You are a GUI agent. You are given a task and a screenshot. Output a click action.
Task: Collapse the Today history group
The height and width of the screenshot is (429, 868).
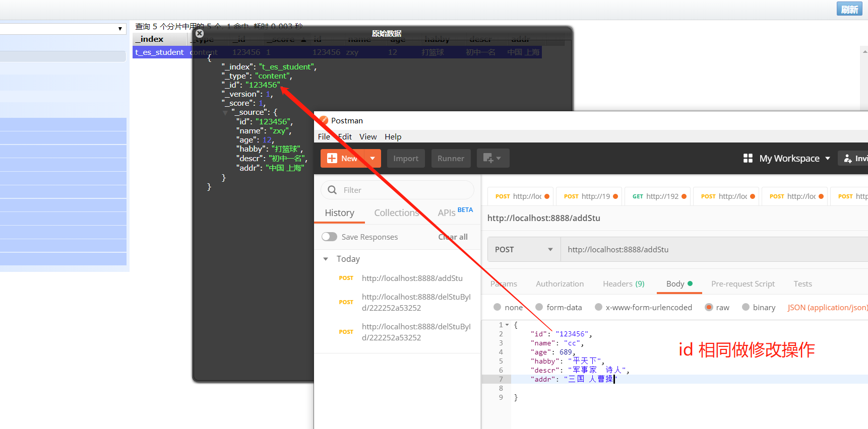click(x=326, y=259)
